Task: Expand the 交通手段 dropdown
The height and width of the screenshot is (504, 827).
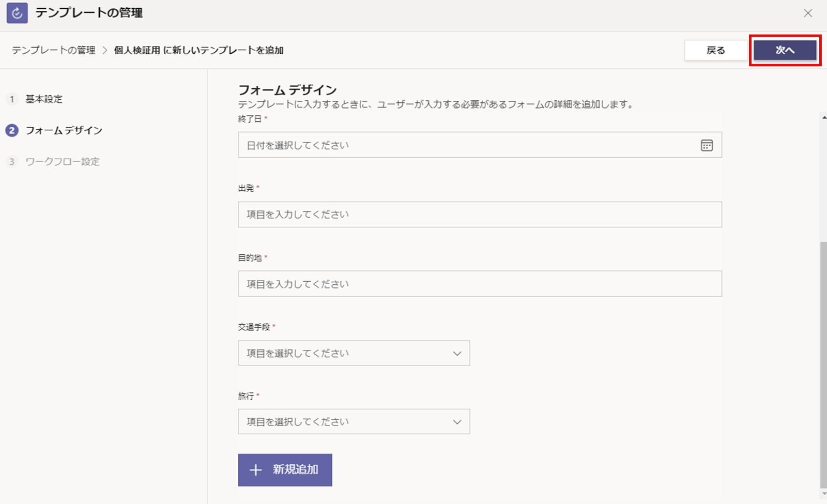Action: point(354,353)
